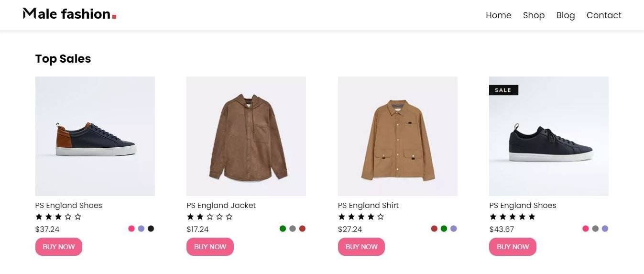Open the Blog page link
The height and width of the screenshot is (274, 644).
565,15
